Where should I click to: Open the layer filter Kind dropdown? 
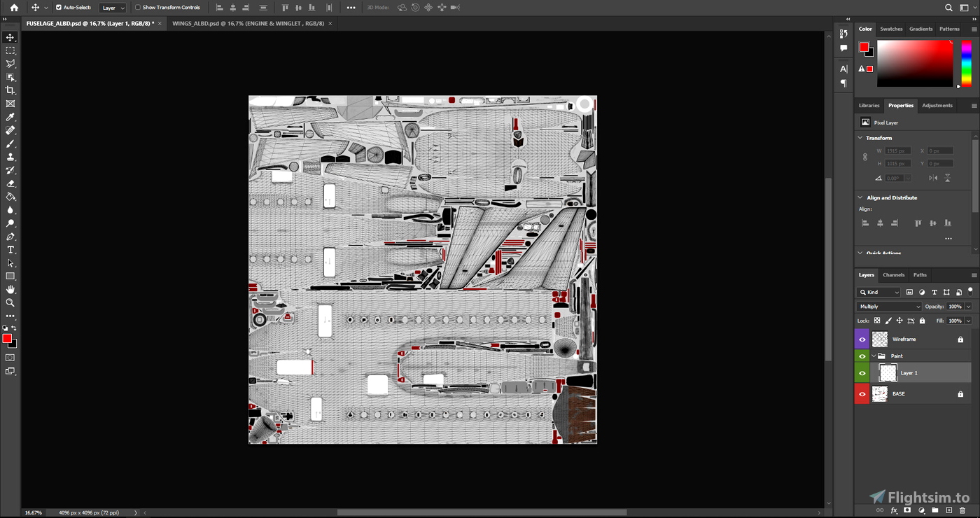pyautogui.click(x=879, y=293)
